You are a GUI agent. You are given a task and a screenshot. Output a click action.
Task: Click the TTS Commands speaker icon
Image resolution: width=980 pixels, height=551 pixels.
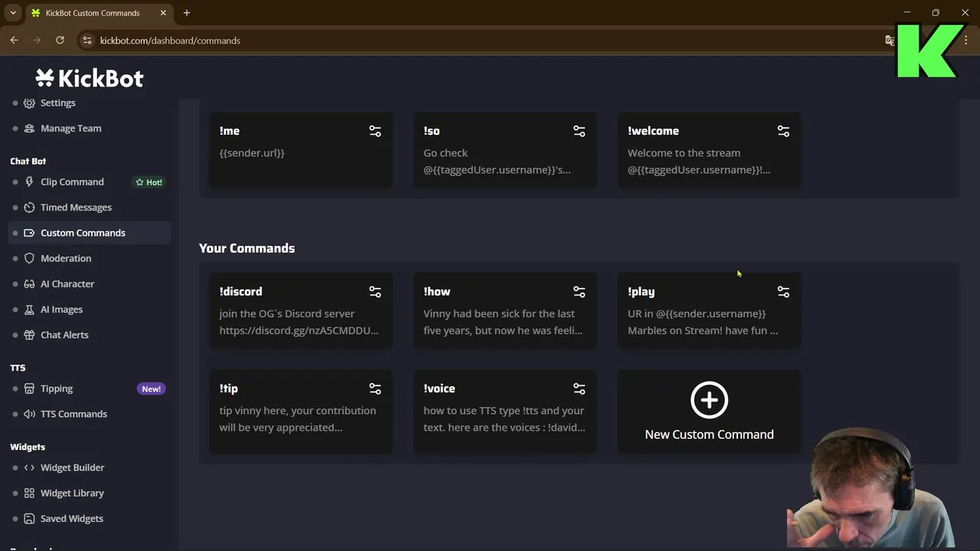[29, 414]
